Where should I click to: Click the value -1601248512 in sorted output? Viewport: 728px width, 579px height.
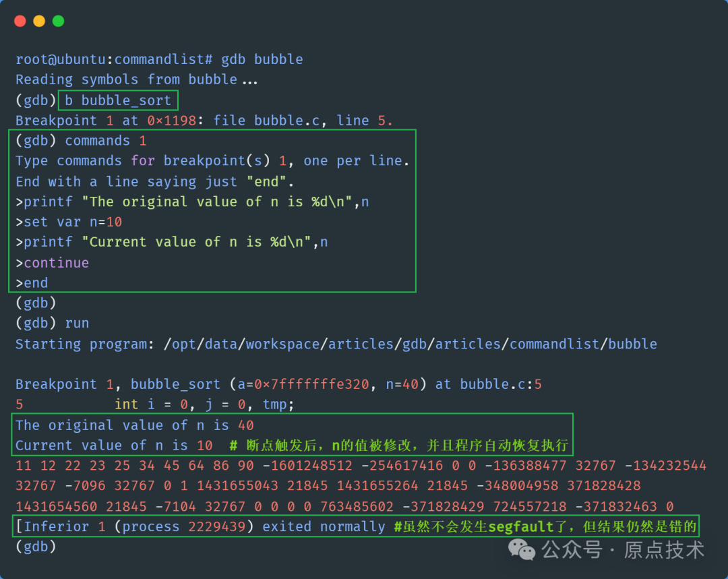[307, 466]
